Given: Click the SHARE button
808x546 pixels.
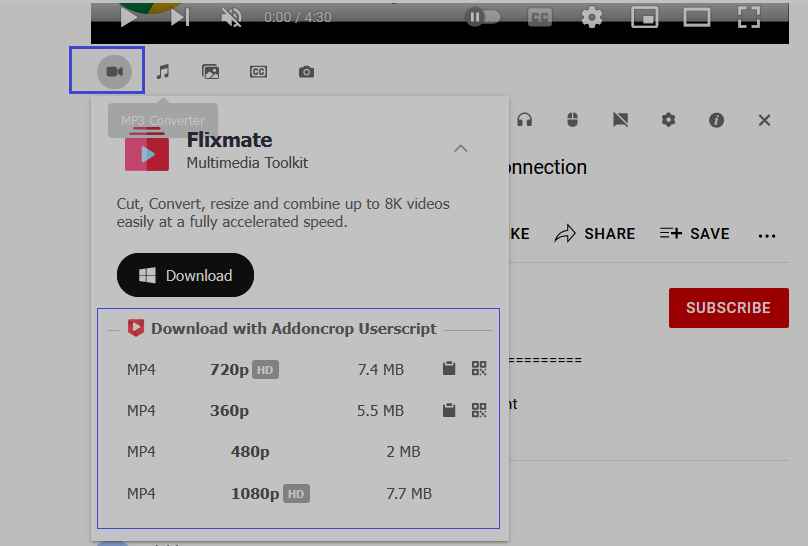Looking at the screenshot, I should [x=595, y=234].
